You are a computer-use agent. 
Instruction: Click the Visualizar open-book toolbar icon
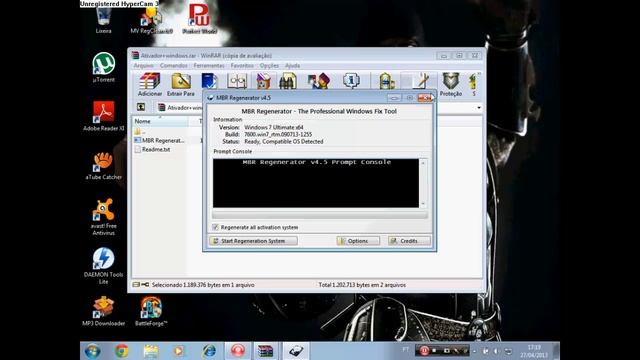point(237,81)
